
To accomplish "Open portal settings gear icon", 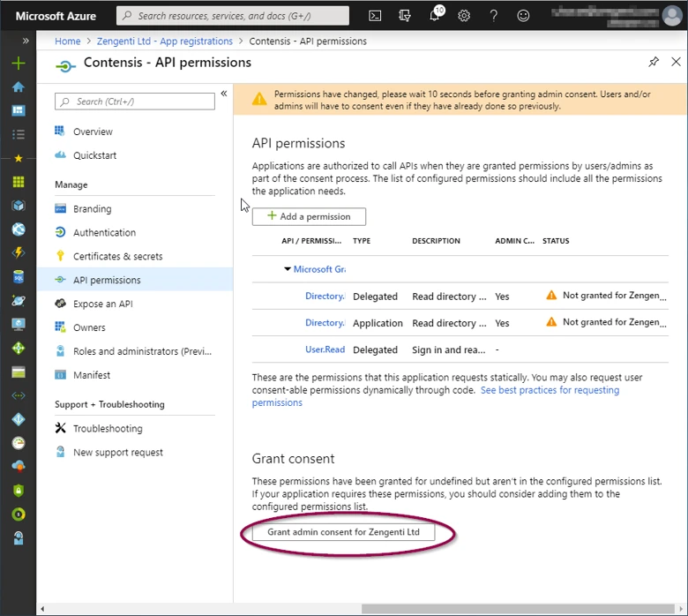I will click(x=464, y=16).
